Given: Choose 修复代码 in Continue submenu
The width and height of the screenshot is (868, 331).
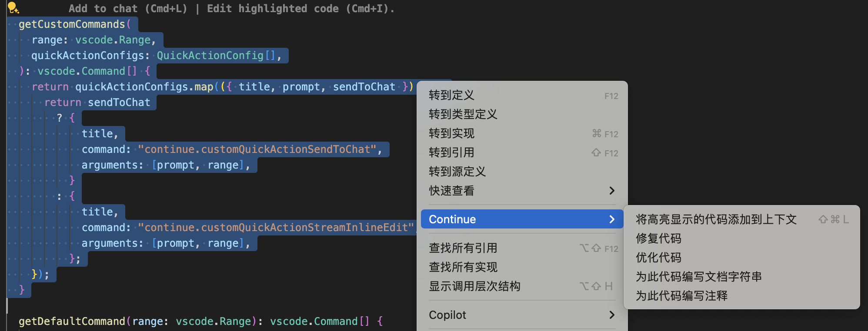Looking at the screenshot, I should point(658,238).
